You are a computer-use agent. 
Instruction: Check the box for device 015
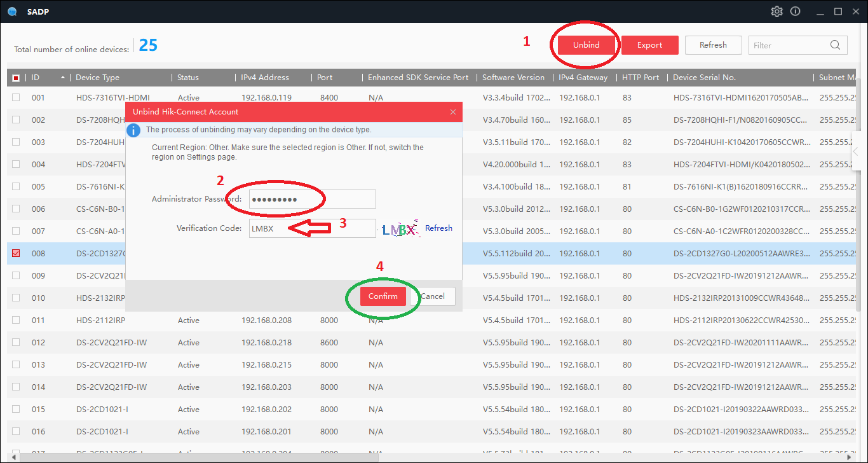[16, 409]
